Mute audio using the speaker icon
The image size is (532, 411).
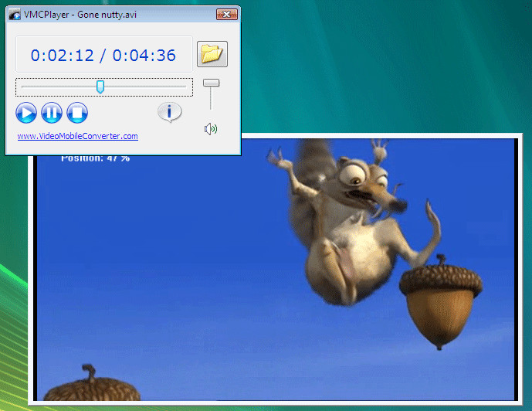pyautogui.click(x=211, y=129)
